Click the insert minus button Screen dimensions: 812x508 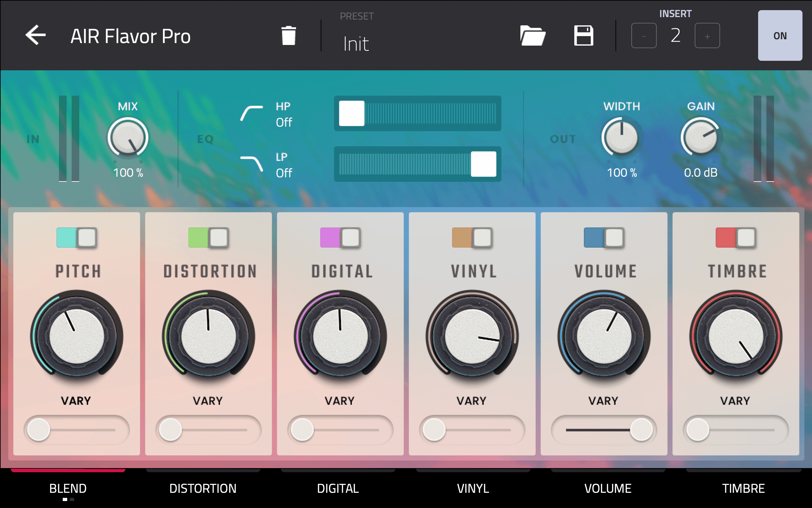click(644, 35)
